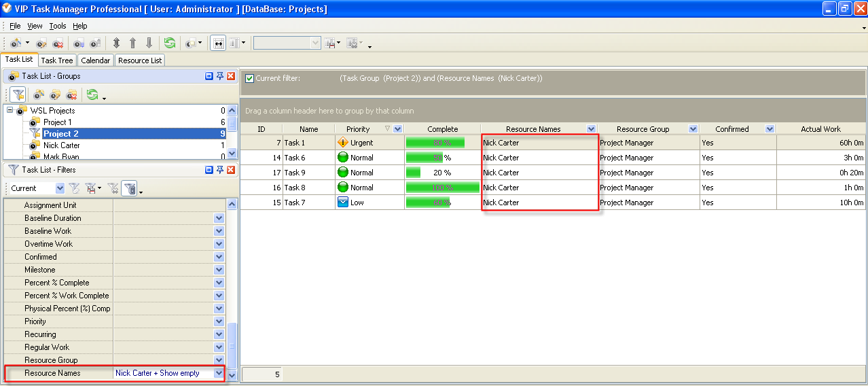Refresh the task groups tree

coord(92,94)
